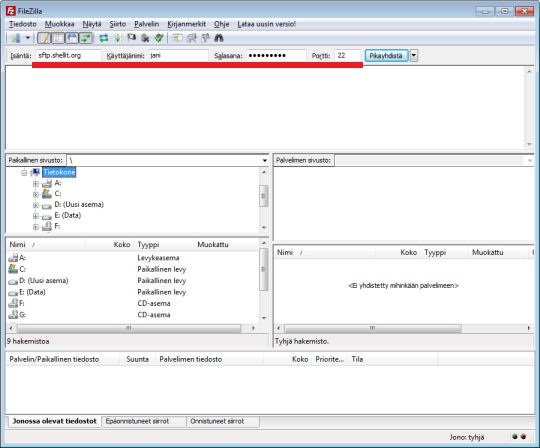Open the Paikallinen sivusto path dropdown
This screenshot has width=540, height=448.
tap(264, 160)
